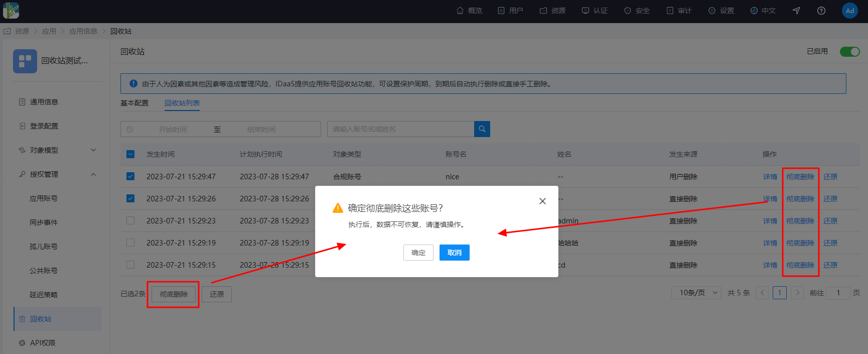Image resolution: width=868 pixels, height=354 pixels.
Task: Click 还原 for the 哈哈哈 row
Action: 830,243
